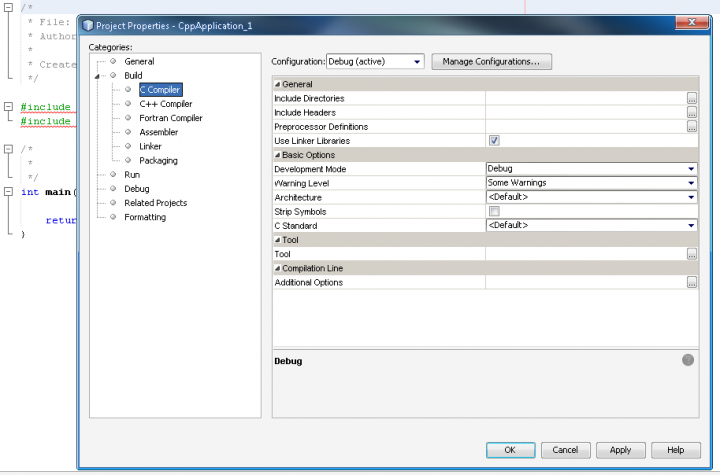Collapse the Build category tree node

point(99,76)
